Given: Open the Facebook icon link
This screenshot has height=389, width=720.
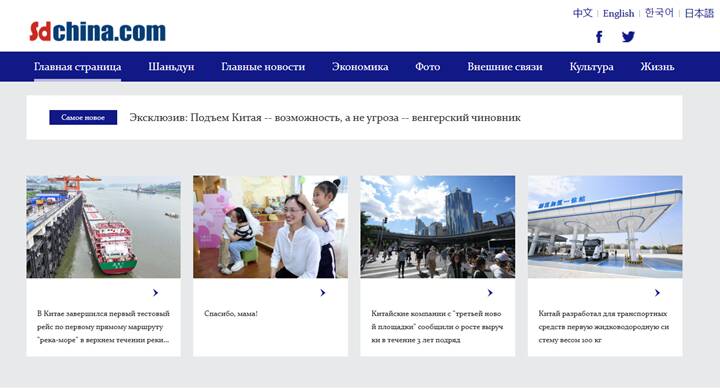Looking at the screenshot, I should coord(599,37).
